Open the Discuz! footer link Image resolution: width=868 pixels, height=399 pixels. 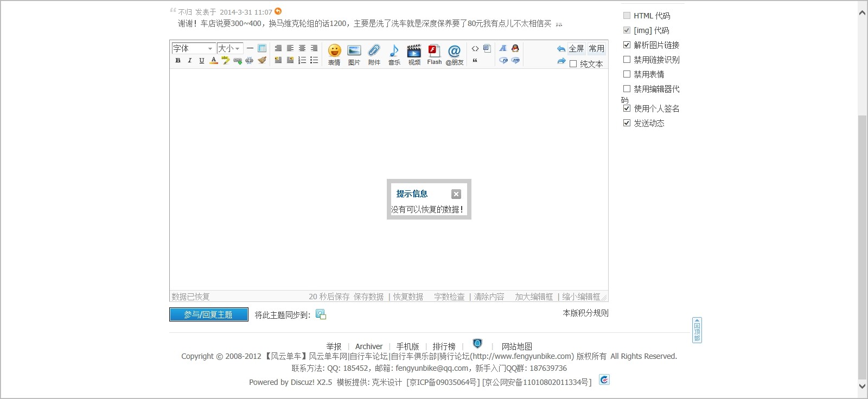click(x=303, y=382)
